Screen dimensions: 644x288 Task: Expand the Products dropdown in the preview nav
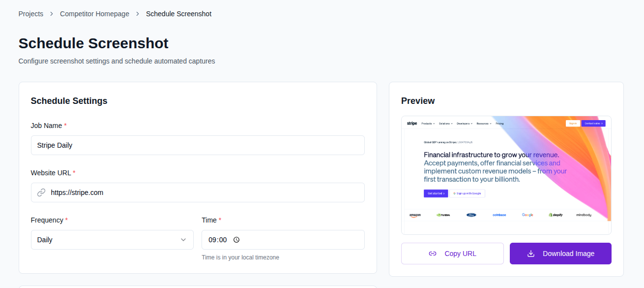(x=428, y=123)
